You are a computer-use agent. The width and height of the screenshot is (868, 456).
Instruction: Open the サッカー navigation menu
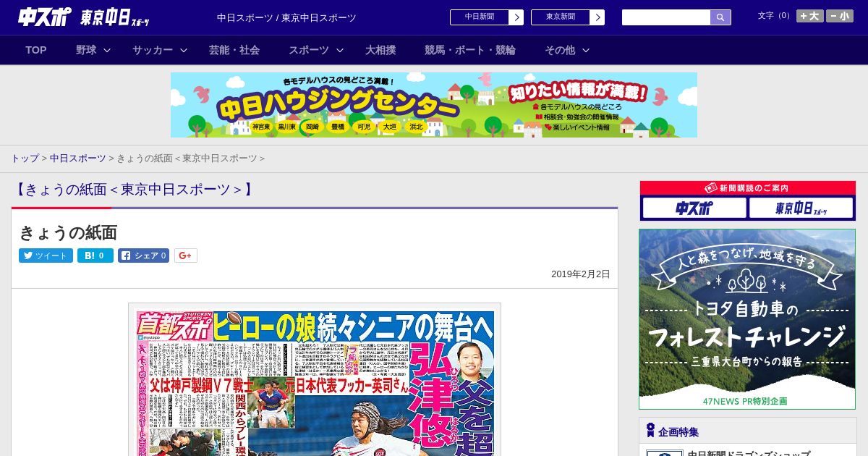click(x=153, y=50)
